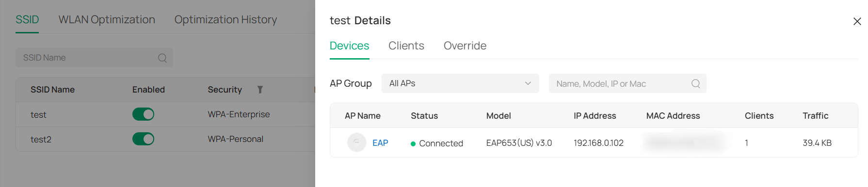Open the AP Group All APs dropdown
This screenshot has height=187, width=868.
coord(460,83)
